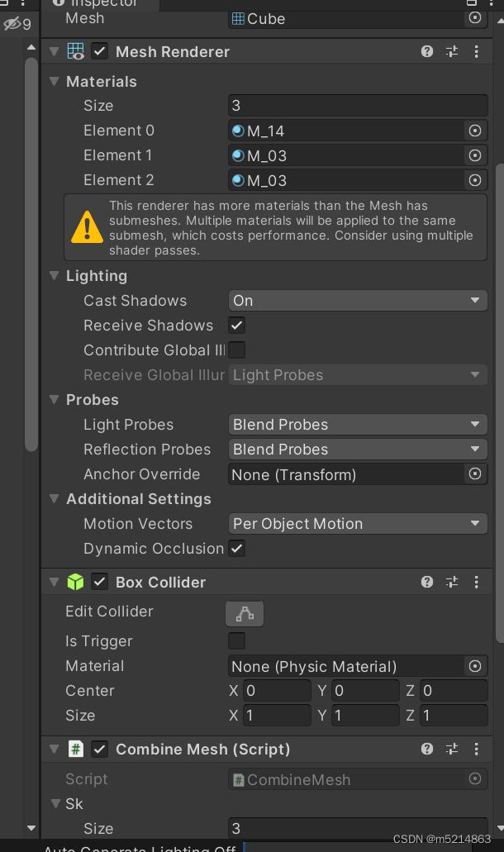Click object picker for Element 0 material
Screen dimensions: 504x852
[475, 131]
